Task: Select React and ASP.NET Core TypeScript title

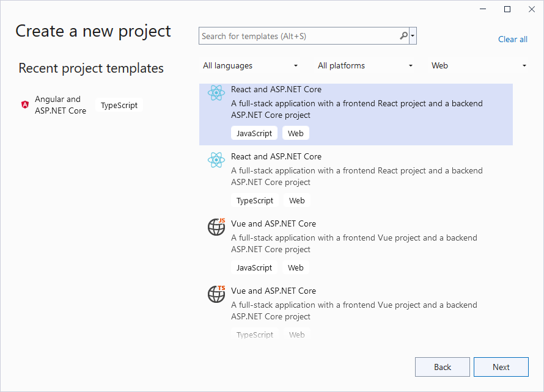Action: pos(276,157)
